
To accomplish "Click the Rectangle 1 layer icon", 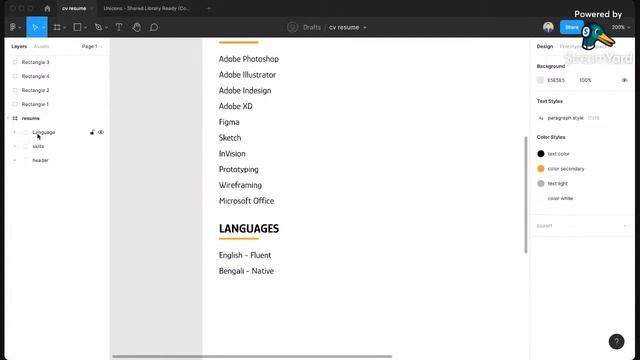I will pos(15,104).
